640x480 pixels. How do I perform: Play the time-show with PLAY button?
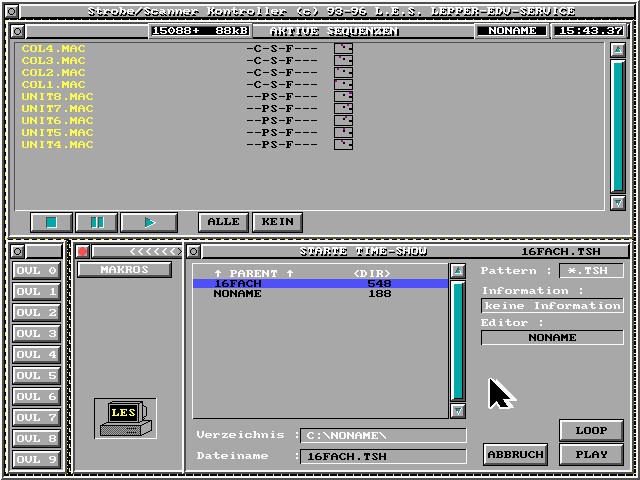pyautogui.click(x=591, y=455)
